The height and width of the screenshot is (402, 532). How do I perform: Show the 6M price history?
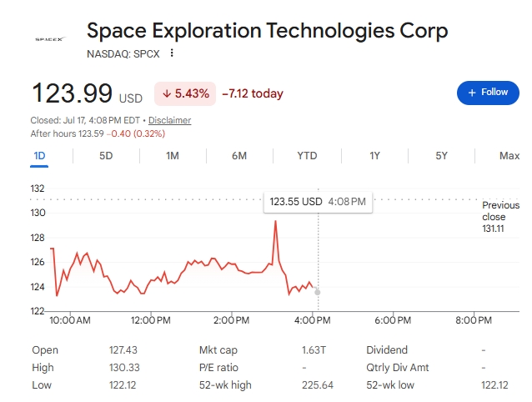(x=239, y=156)
